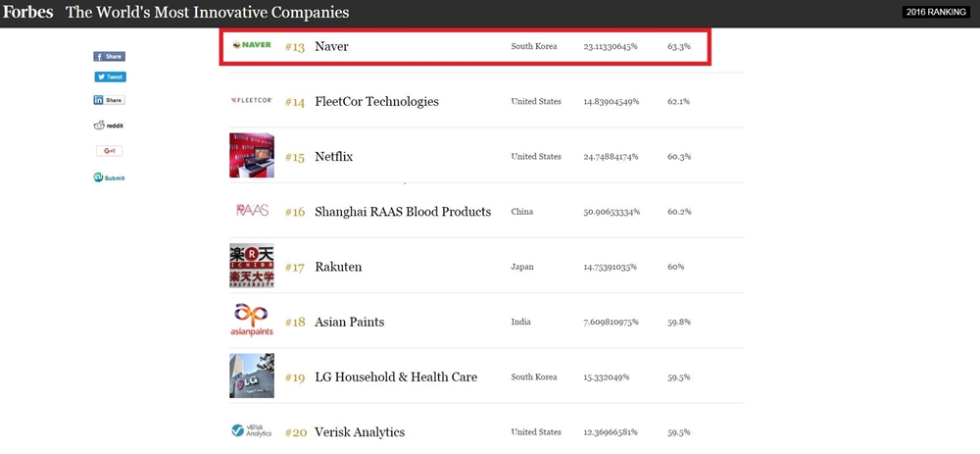The height and width of the screenshot is (454, 980).
Task: Open Shanghai RAAS Blood Products entry
Action: (402, 212)
